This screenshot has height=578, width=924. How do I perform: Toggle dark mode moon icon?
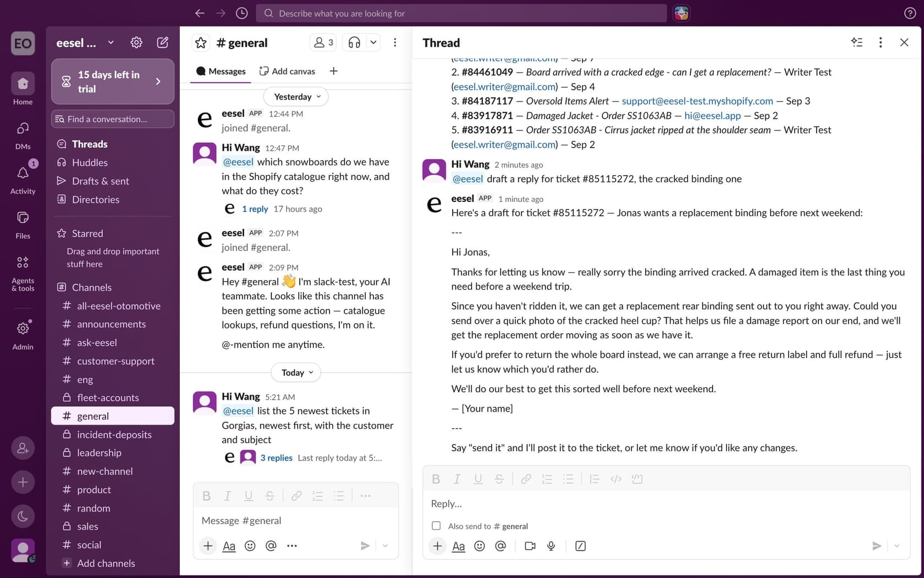coord(23,516)
